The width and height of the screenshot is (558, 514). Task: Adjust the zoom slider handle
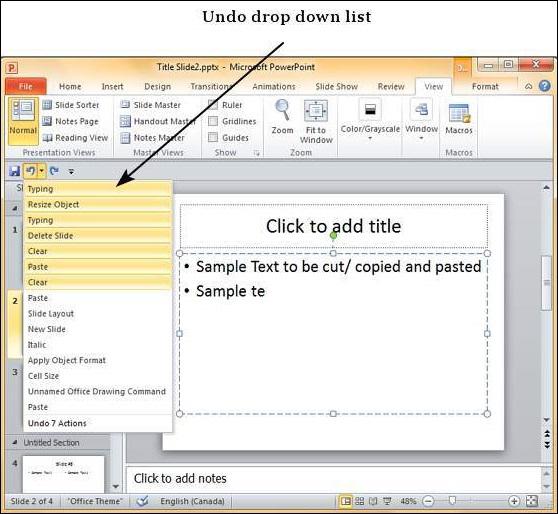tap(452, 501)
